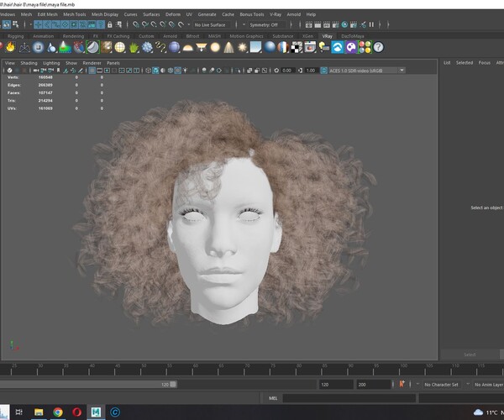Screen dimensions: 504x420
Task: Click the No Live Surface field
Action: pyautogui.click(x=211, y=24)
